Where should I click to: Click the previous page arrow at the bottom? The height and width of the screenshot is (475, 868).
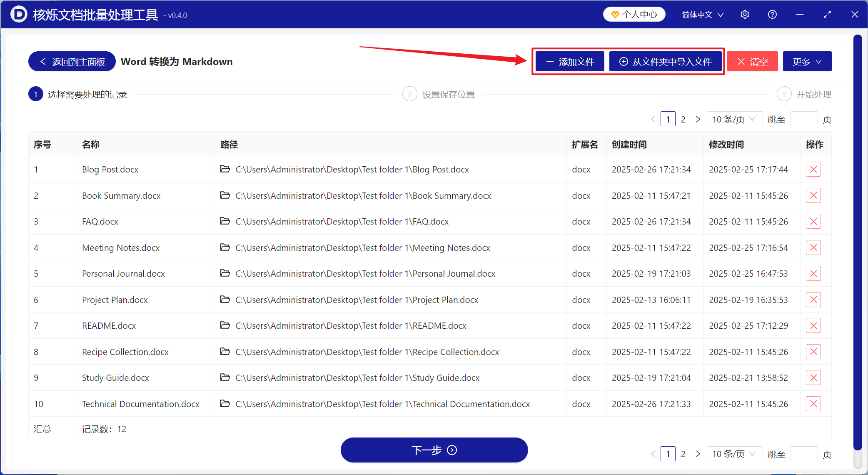(x=653, y=454)
